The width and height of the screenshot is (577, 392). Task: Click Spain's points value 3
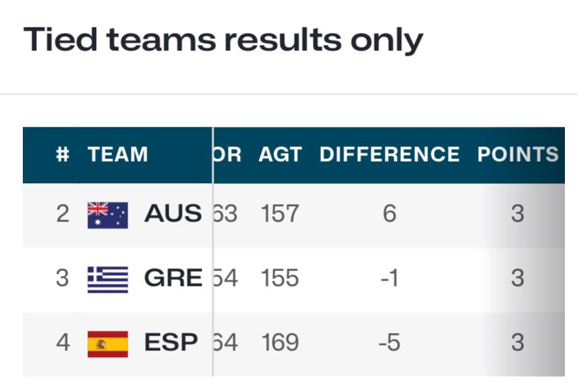pyautogui.click(x=517, y=343)
